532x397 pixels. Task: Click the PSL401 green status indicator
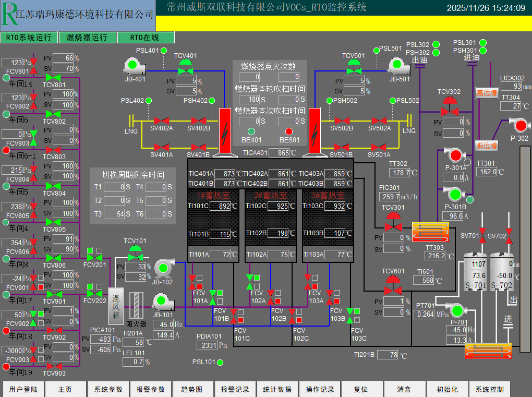(x=163, y=51)
